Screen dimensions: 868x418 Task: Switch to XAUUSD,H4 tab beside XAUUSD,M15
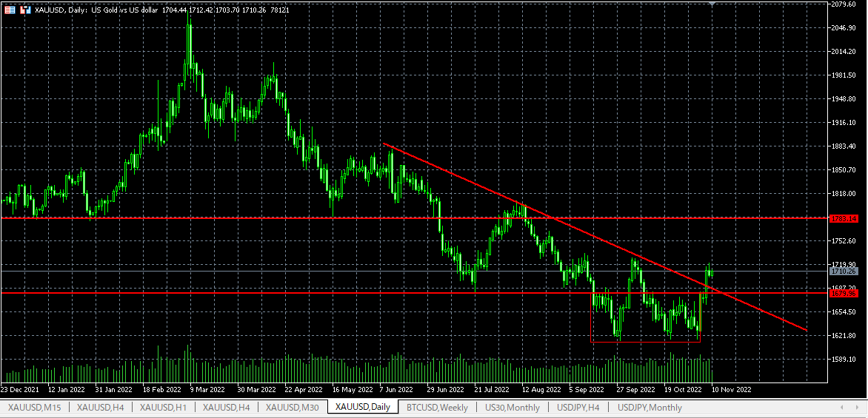(x=100, y=408)
